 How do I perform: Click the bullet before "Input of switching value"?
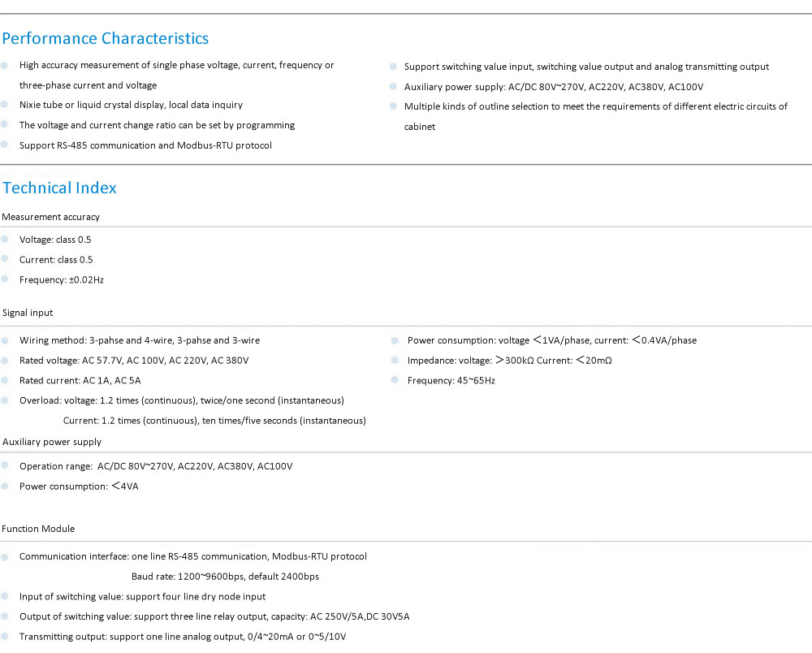click(5, 596)
